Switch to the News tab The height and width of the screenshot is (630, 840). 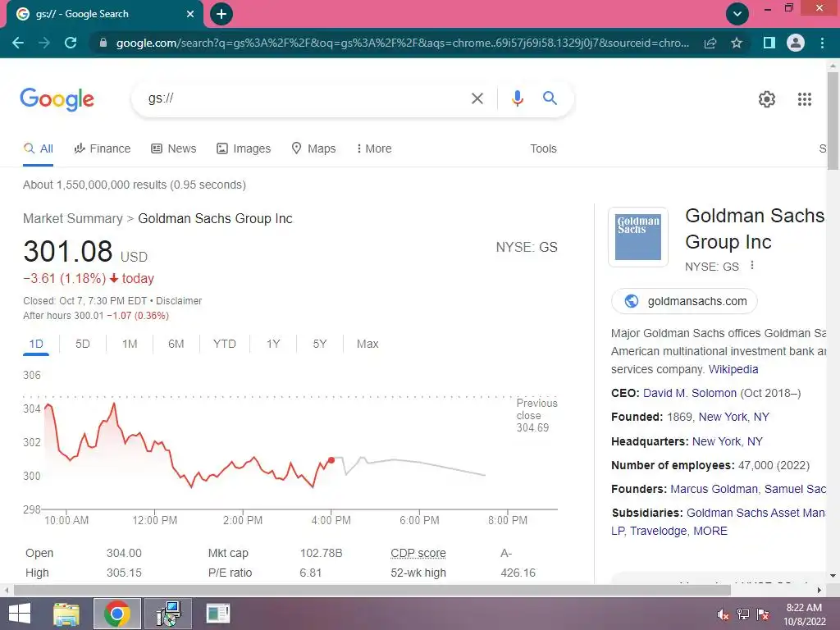click(x=174, y=149)
